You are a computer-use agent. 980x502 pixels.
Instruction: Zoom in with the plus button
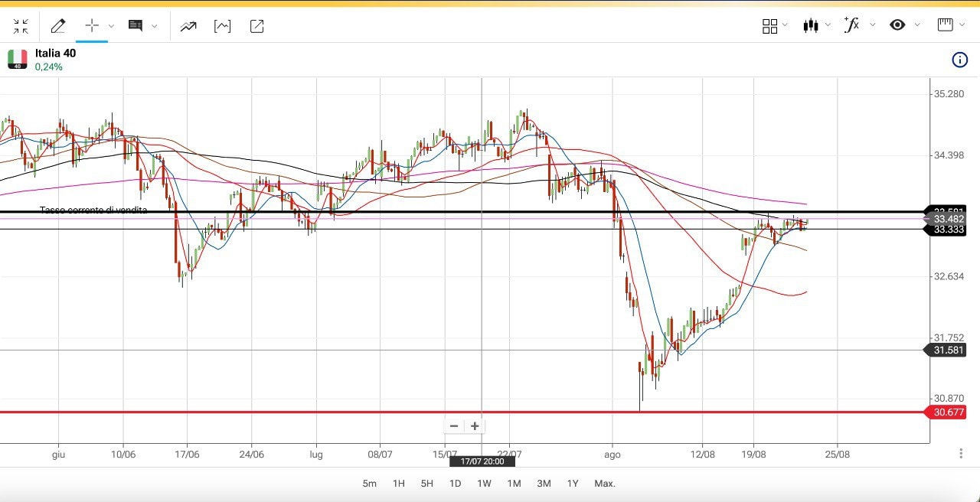pyautogui.click(x=475, y=426)
